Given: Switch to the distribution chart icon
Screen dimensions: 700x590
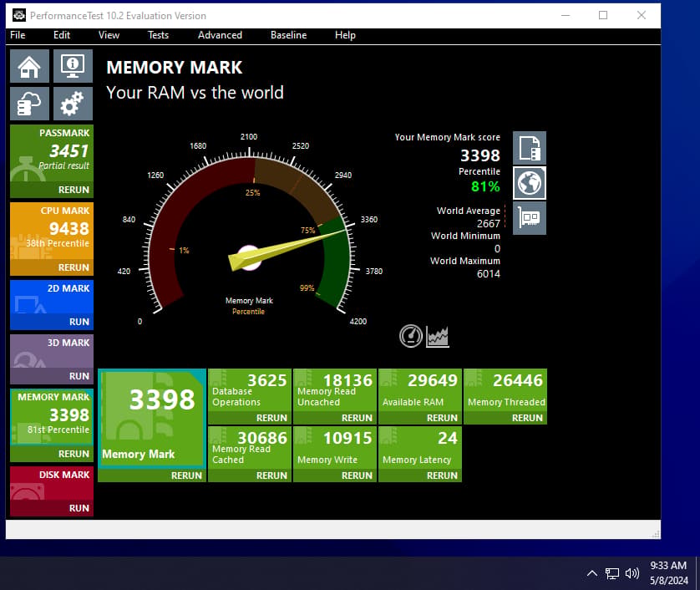Looking at the screenshot, I should pyautogui.click(x=438, y=336).
